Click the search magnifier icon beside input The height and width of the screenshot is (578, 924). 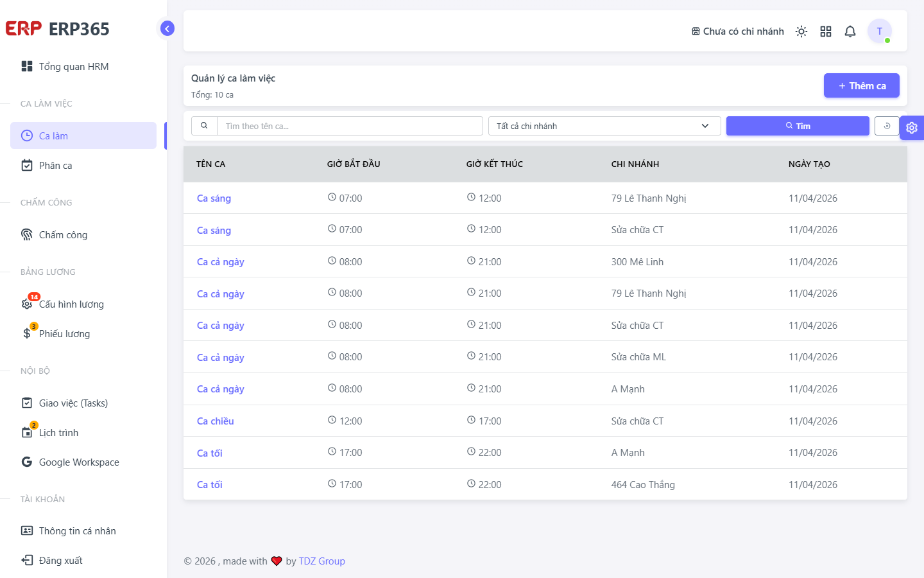click(x=204, y=126)
